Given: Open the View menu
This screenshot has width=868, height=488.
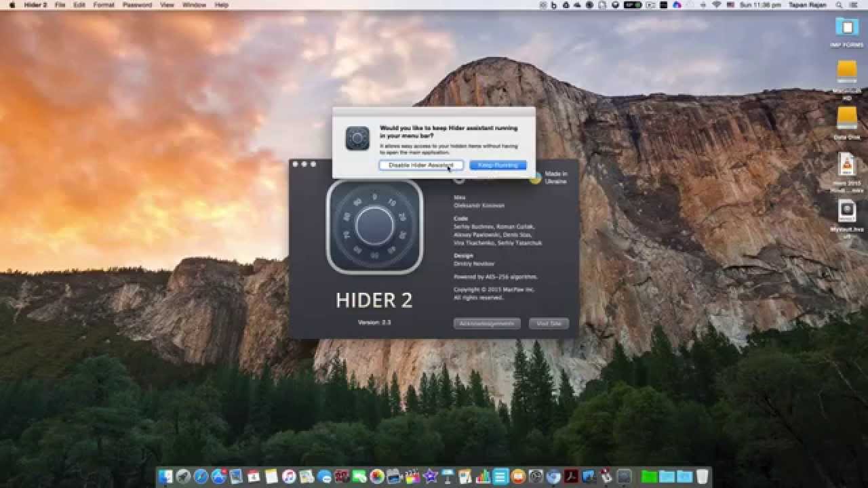Looking at the screenshot, I should (x=167, y=5).
